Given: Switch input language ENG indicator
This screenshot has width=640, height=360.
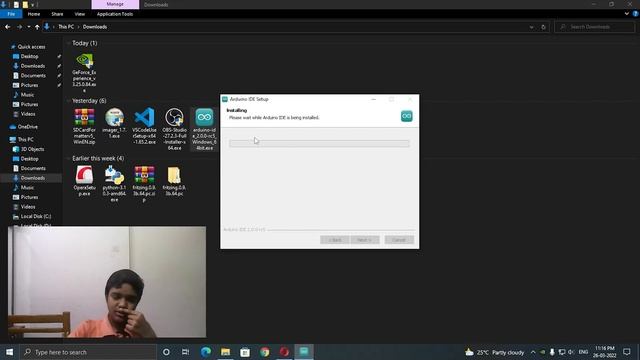Looking at the screenshot, I should 583,352.
